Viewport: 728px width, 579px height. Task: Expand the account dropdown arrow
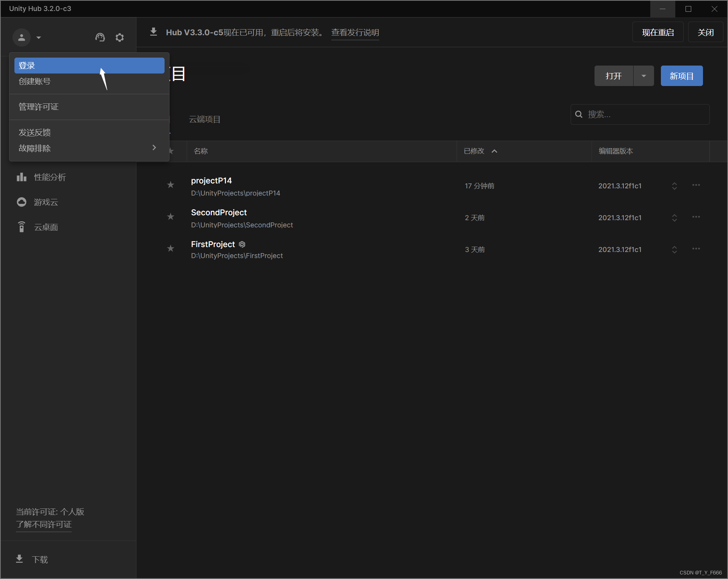(x=39, y=38)
